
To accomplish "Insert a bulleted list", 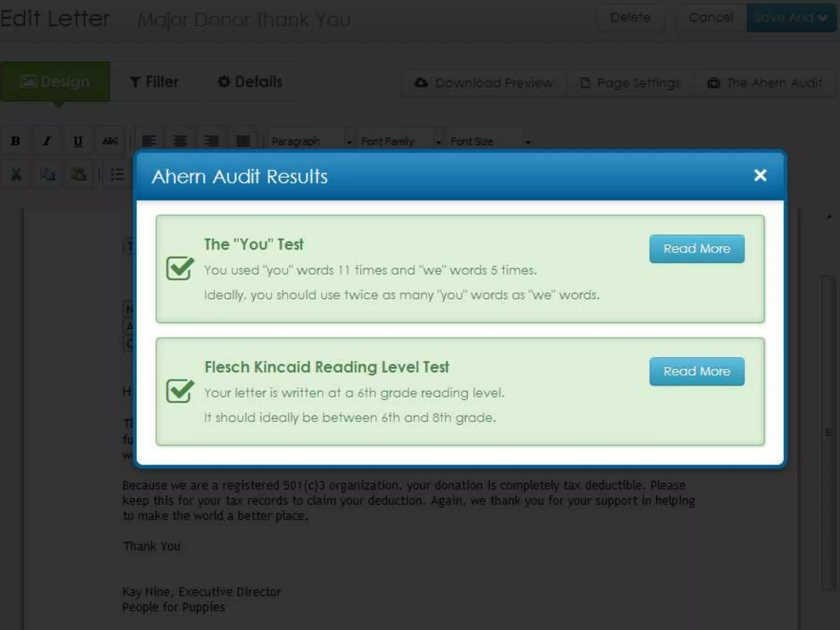I will tap(117, 174).
